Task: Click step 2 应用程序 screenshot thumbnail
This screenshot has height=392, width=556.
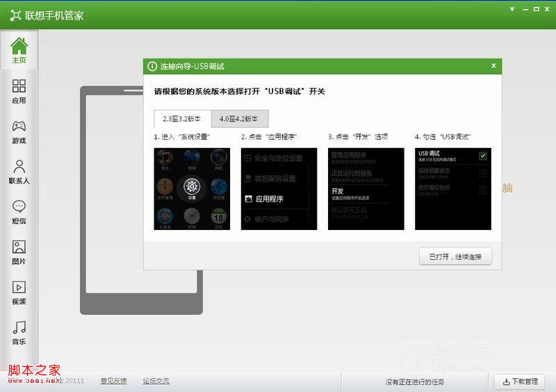Action: (279, 189)
